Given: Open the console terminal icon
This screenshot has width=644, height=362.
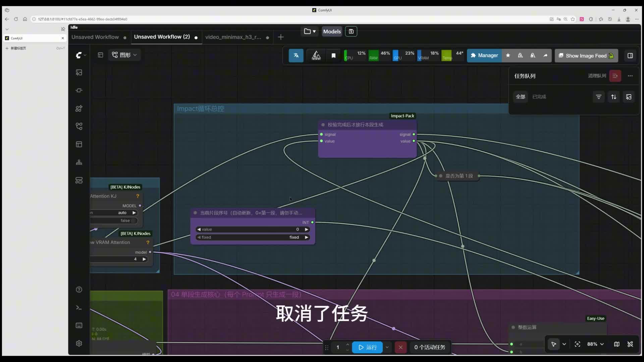Looking at the screenshot, I should click(x=79, y=308).
